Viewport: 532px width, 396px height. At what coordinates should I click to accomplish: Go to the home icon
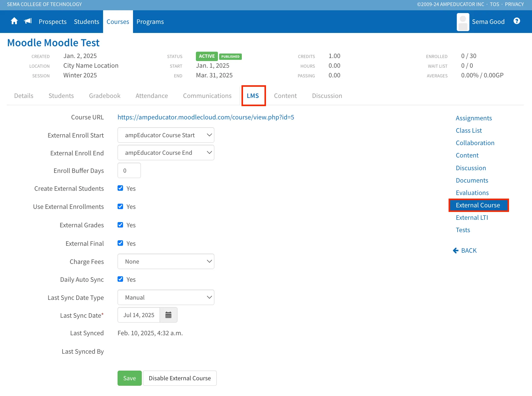tap(14, 21)
